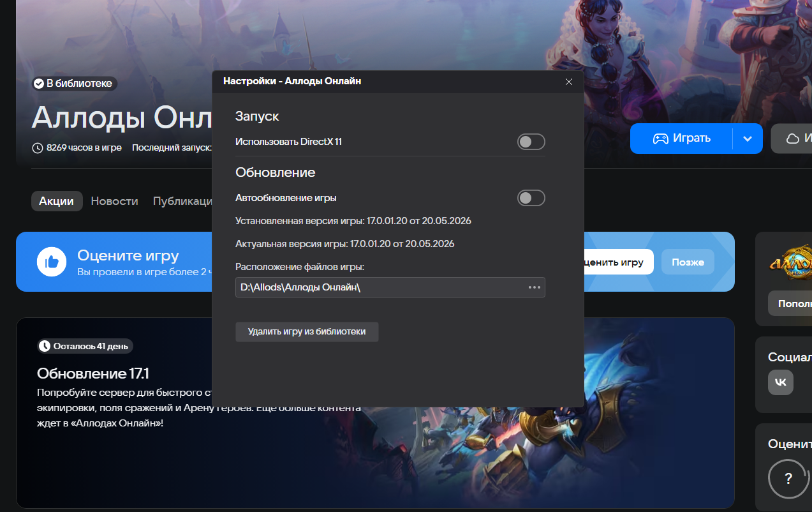Turn on Автообновление игры switch
This screenshot has height=512, width=812.
[531, 198]
